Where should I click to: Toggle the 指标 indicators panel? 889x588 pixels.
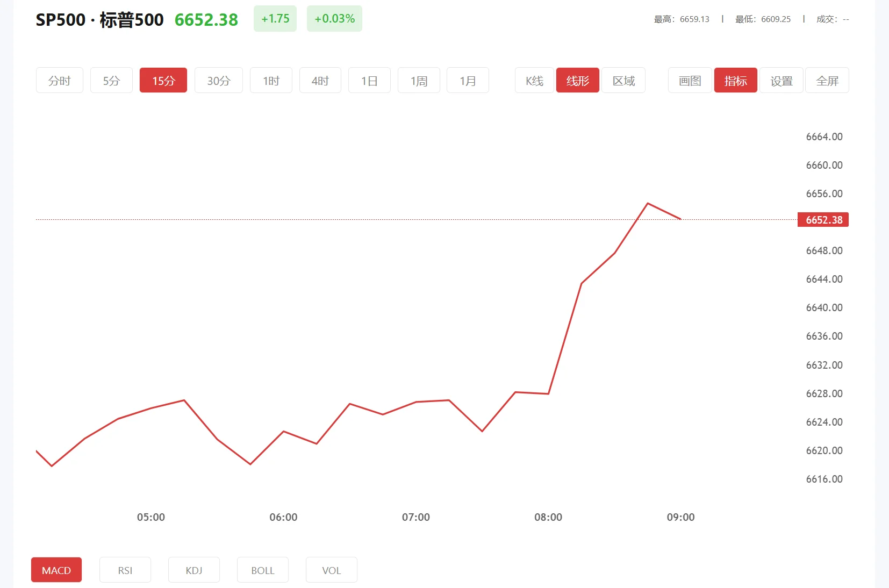click(x=735, y=81)
